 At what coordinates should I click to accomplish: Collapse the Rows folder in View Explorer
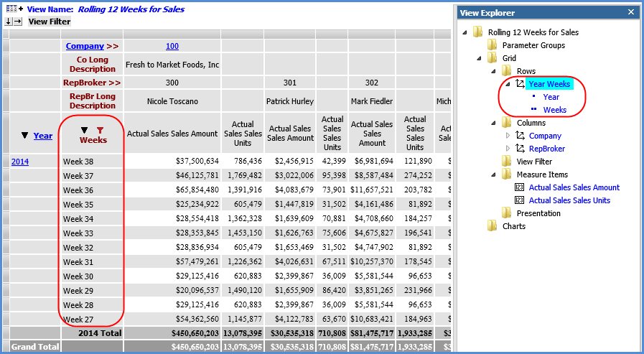point(495,71)
